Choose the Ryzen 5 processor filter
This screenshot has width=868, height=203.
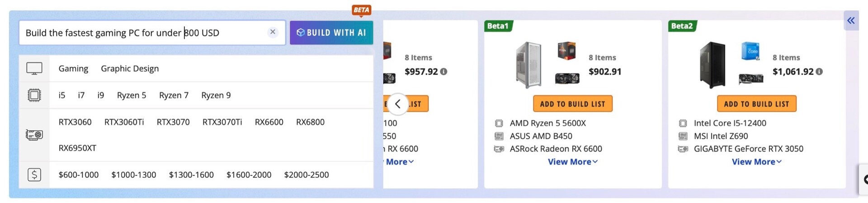point(132,95)
